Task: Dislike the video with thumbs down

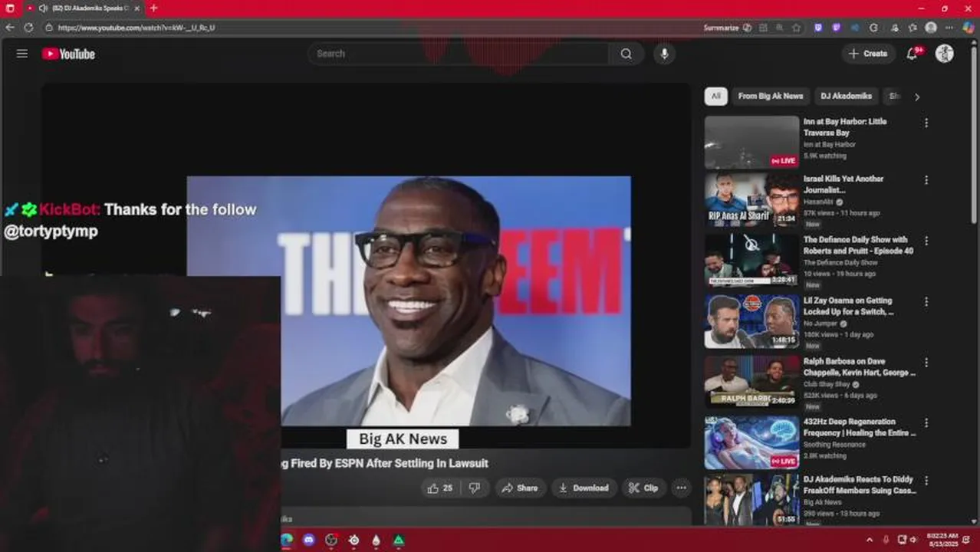Action: coord(475,488)
